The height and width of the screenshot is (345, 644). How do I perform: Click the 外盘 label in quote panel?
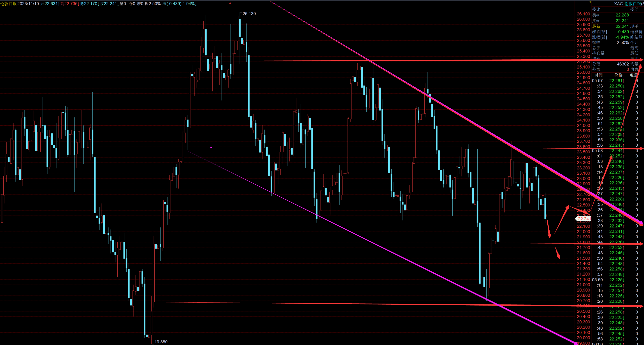tap(596, 69)
